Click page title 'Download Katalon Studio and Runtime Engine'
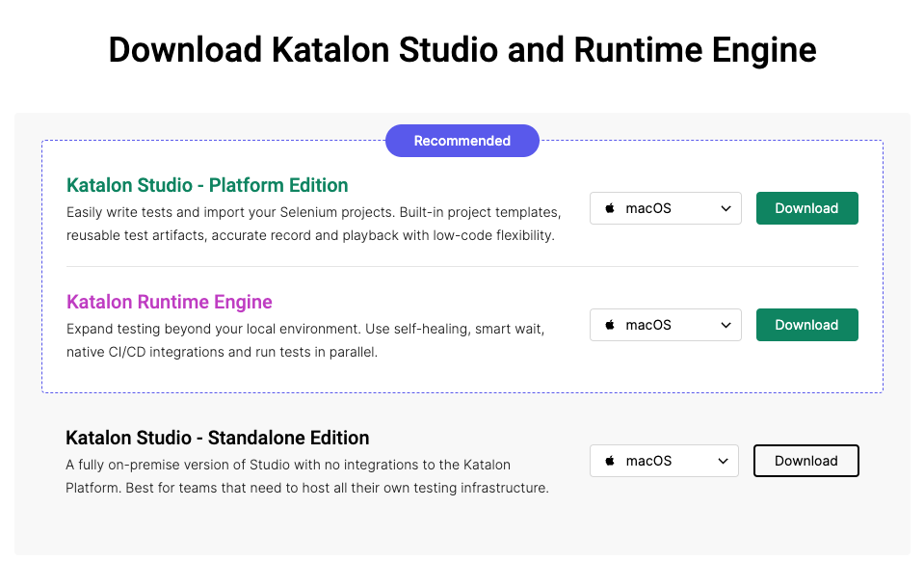Image resolution: width=924 pixels, height=561 pixels. click(x=462, y=49)
